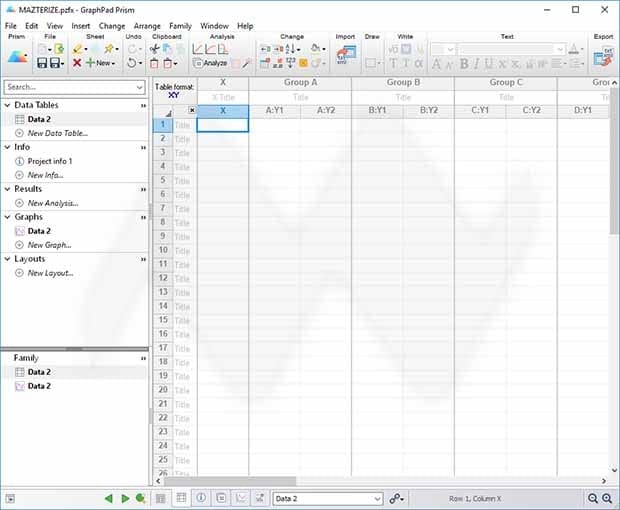Click the horizontal scrollbar thumb
Image resolution: width=620 pixels, height=510 pixels.
[x=230, y=481]
